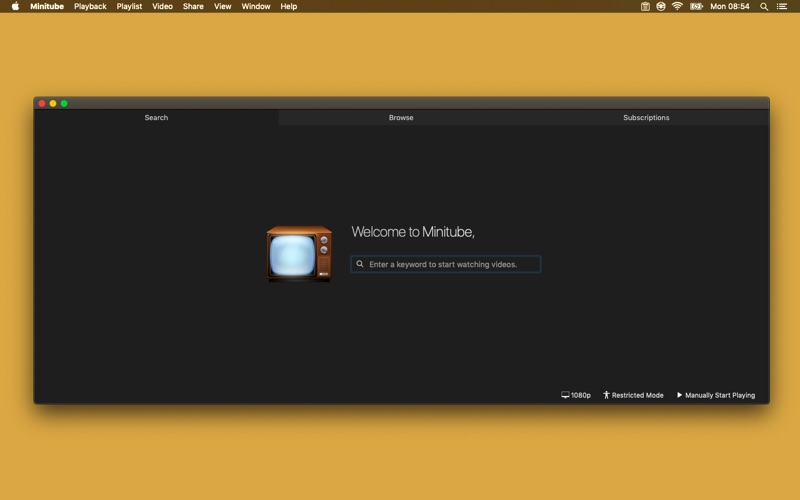Click the clipboard menu bar icon

coord(645,6)
